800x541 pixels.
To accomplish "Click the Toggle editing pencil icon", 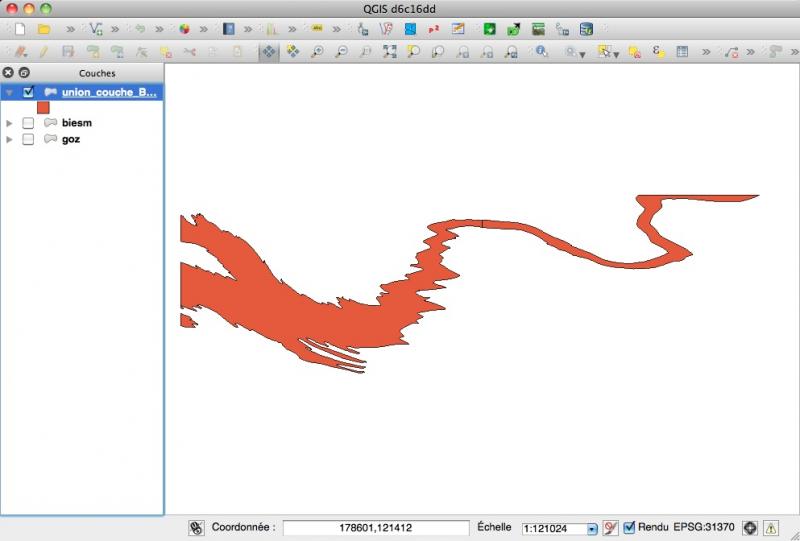I will tap(44, 52).
